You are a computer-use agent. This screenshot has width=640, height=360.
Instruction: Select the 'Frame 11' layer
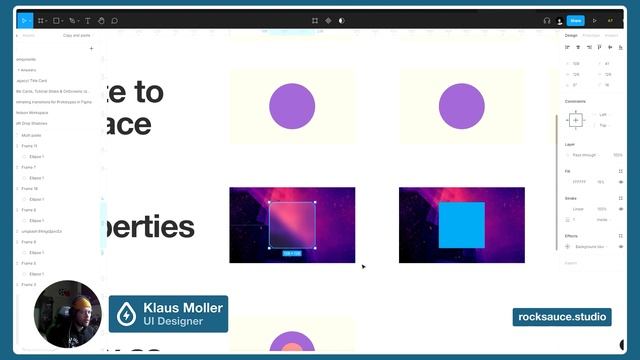pyautogui.click(x=29, y=146)
